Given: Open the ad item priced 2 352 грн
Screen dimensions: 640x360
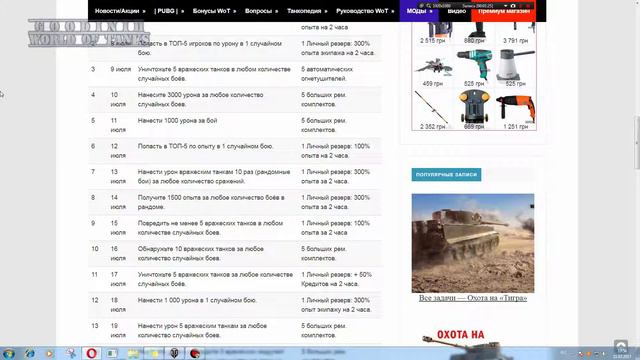Looking at the screenshot, I should click(x=433, y=110).
